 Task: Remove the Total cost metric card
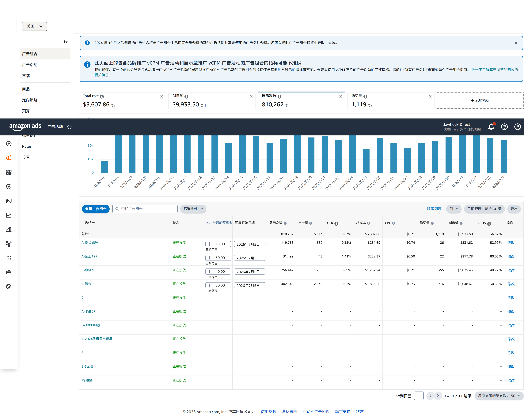point(162,96)
